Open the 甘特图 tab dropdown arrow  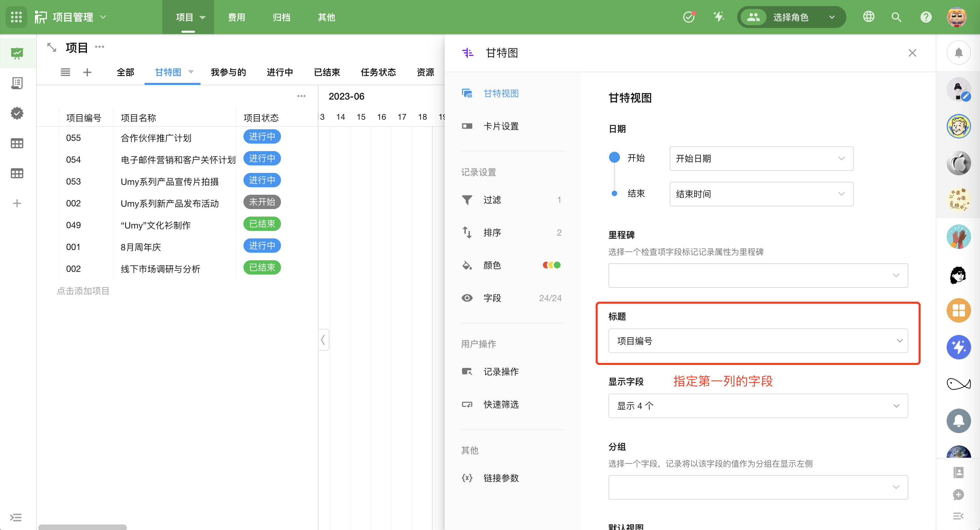[191, 72]
